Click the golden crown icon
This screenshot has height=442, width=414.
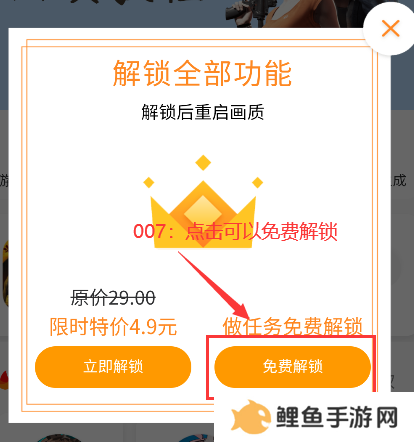click(203, 215)
